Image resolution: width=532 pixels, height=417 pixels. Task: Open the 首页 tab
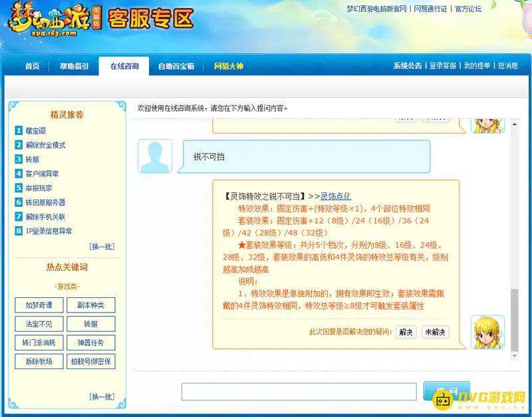(x=32, y=66)
